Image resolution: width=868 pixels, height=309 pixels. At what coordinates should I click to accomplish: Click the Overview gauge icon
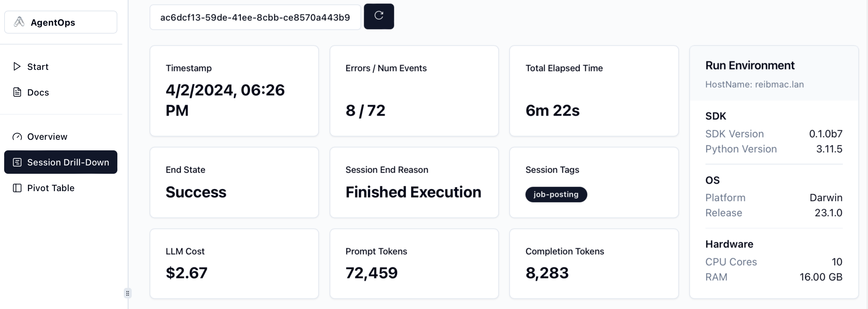[x=17, y=137]
